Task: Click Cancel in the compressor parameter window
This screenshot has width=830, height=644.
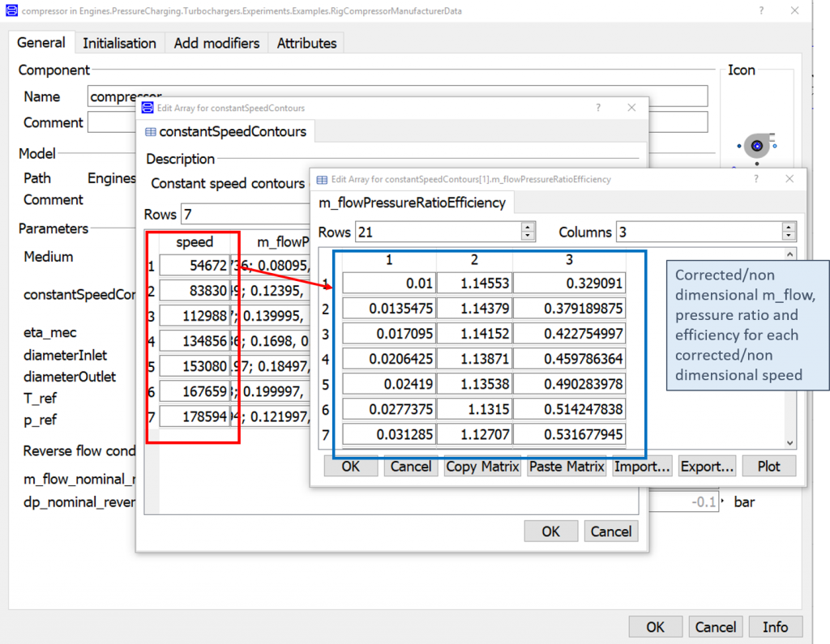Action: 716,627
